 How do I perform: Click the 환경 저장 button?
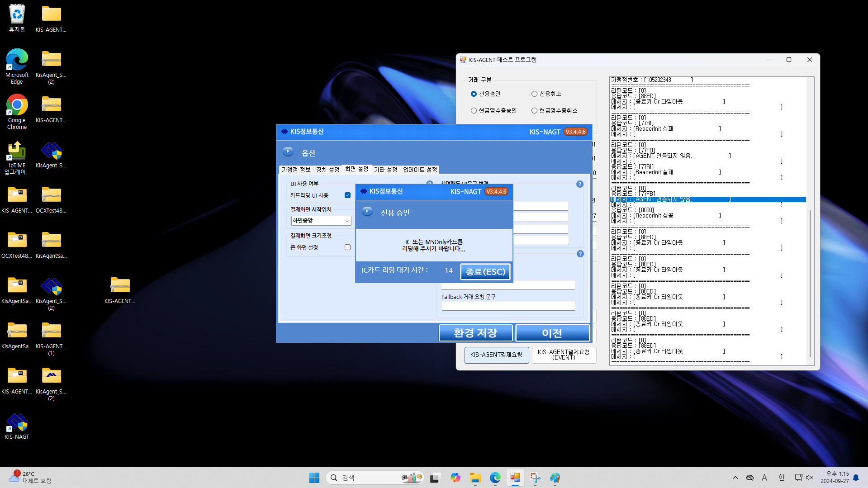coord(475,333)
